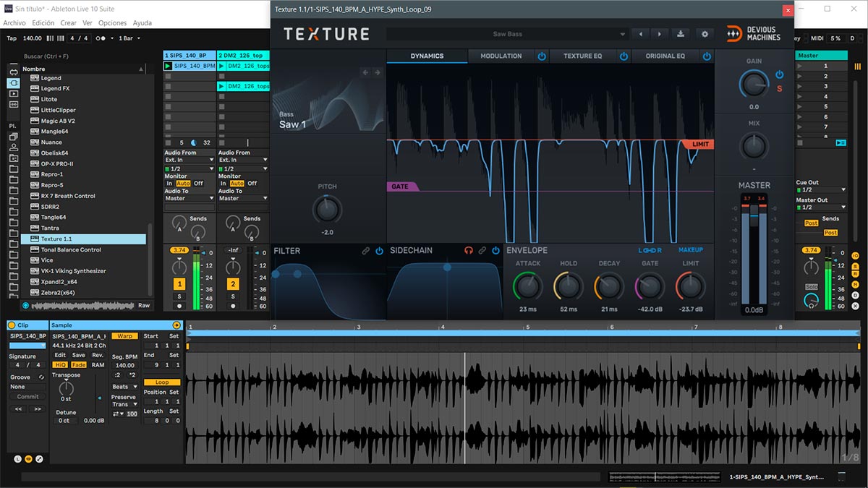
Task: Launch the first DM2_126_tops clip
Action: 222,66
